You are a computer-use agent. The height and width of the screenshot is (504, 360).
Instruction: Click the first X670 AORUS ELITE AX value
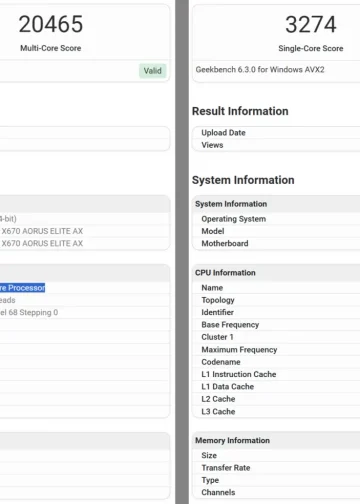pyautogui.click(x=42, y=231)
